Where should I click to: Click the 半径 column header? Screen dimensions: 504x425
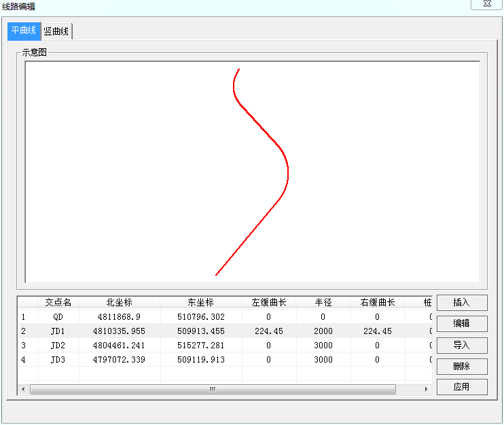pos(323,302)
